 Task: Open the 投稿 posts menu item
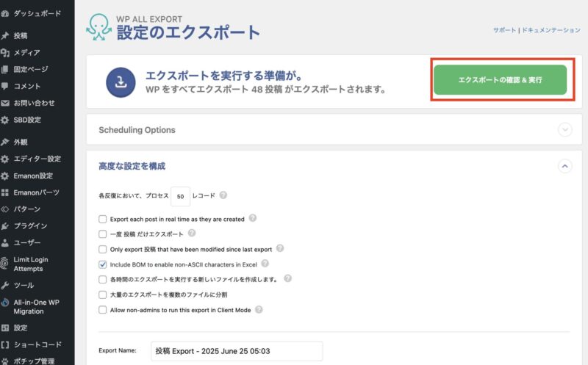[21, 35]
